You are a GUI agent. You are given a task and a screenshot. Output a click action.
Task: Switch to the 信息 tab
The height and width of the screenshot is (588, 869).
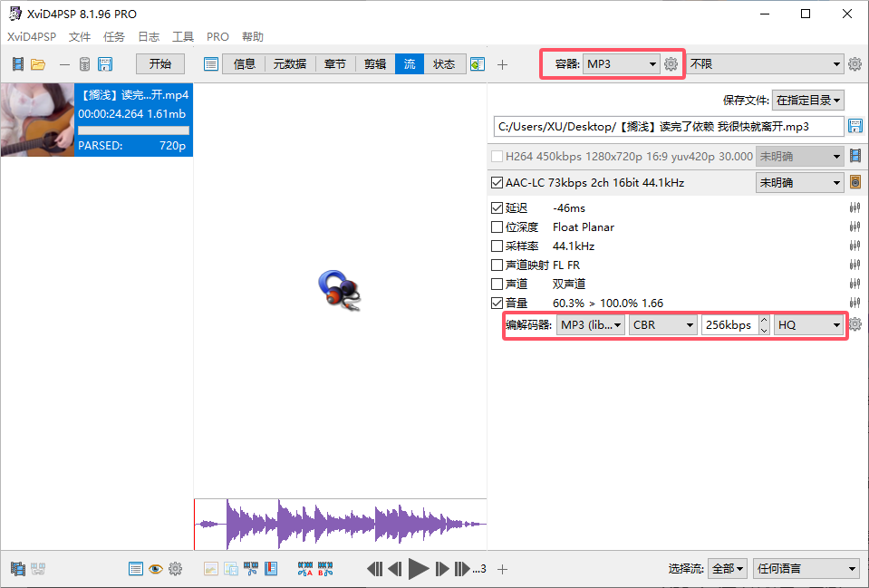pyautogui.click(x=244, y=64)
